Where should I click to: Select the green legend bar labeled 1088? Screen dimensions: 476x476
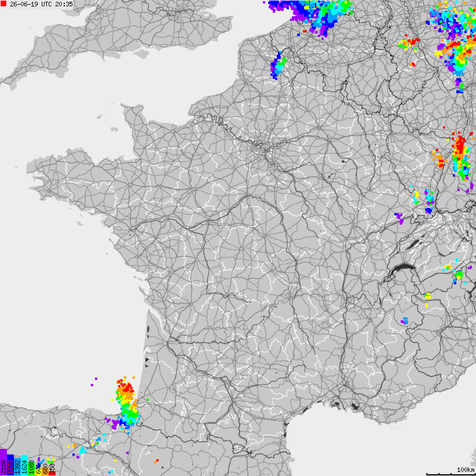[x=31, y=468]
